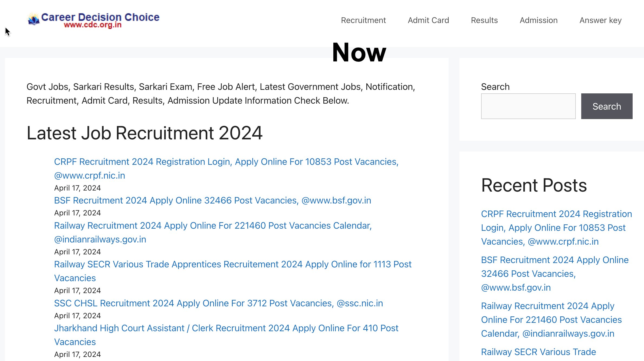Open SSC CHSL Recruitment 2024 link
The width and height of the screenshot is (644, 361).
tap(218, 303)
